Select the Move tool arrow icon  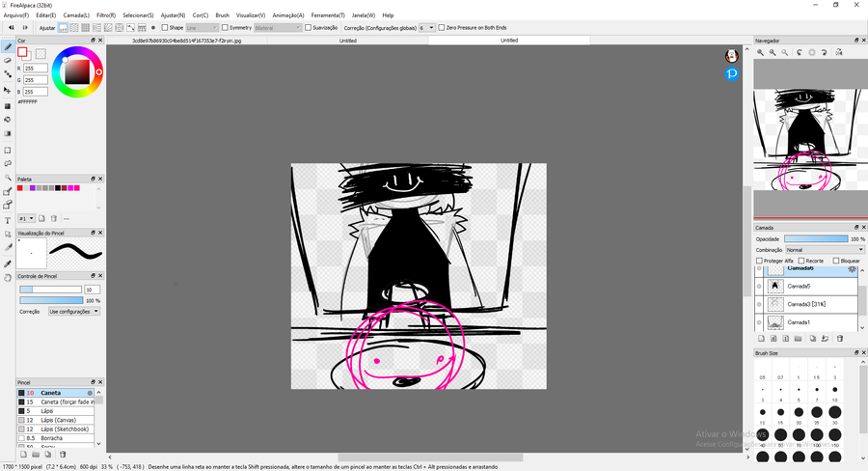point(8,90)
